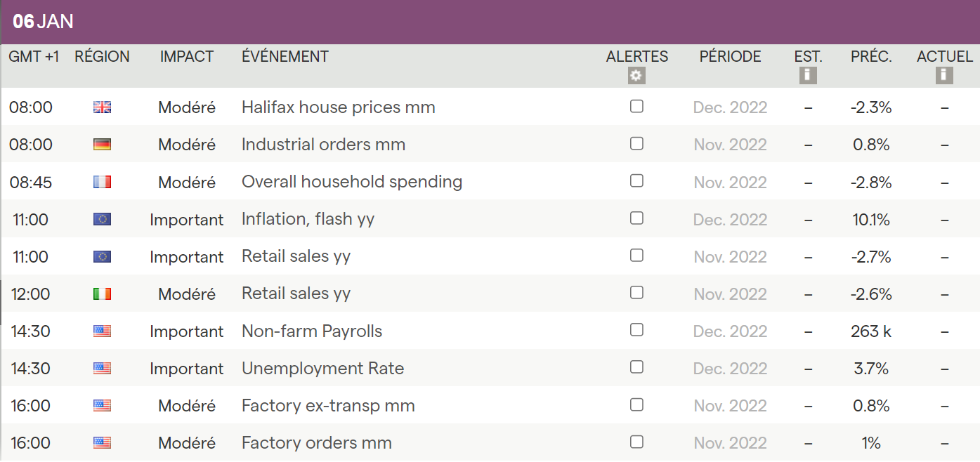The height and width of the screenshot is (462, 980).
Task: Set alert for Factory orders mm
Action: coord(636,442)
